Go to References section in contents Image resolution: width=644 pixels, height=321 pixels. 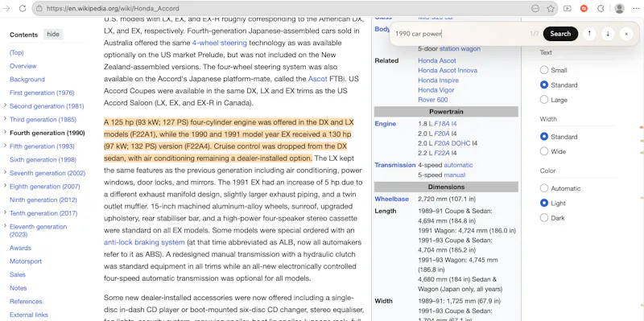(26, 302)
